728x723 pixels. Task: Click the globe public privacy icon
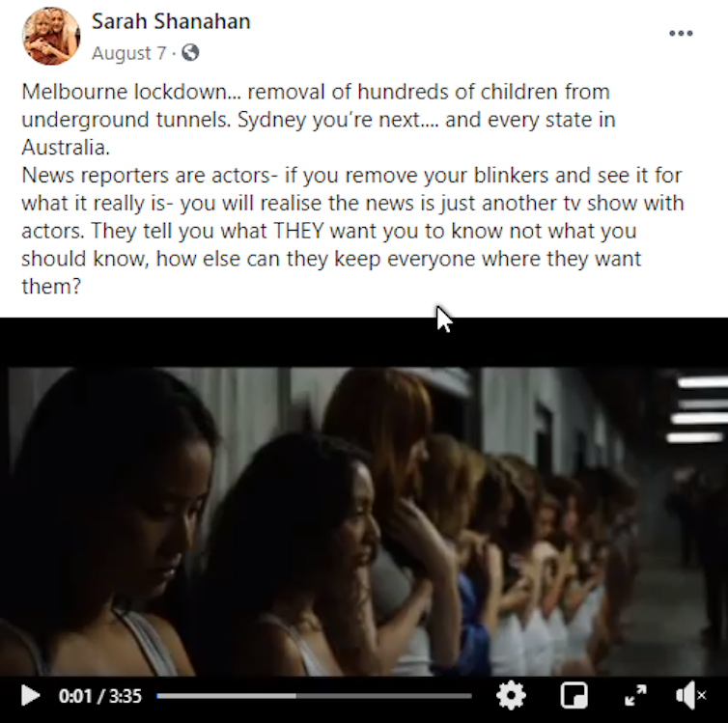[x=190, y=52]
